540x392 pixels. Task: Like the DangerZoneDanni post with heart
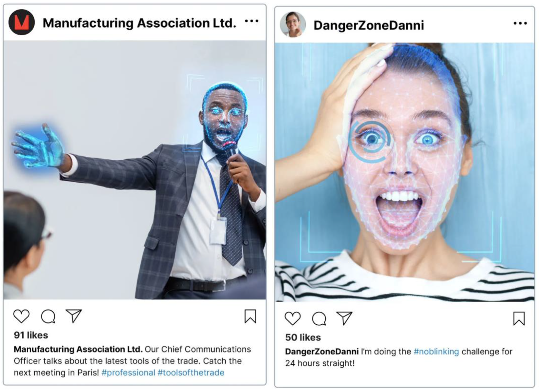(x=293, y=318)
